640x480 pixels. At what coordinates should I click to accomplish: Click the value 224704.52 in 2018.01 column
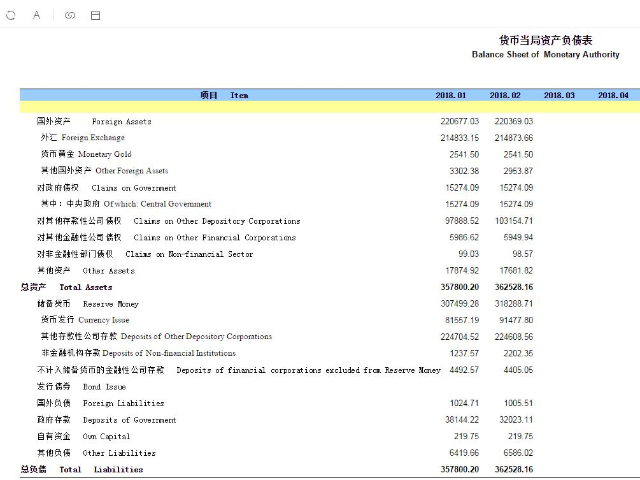(460, 337)
